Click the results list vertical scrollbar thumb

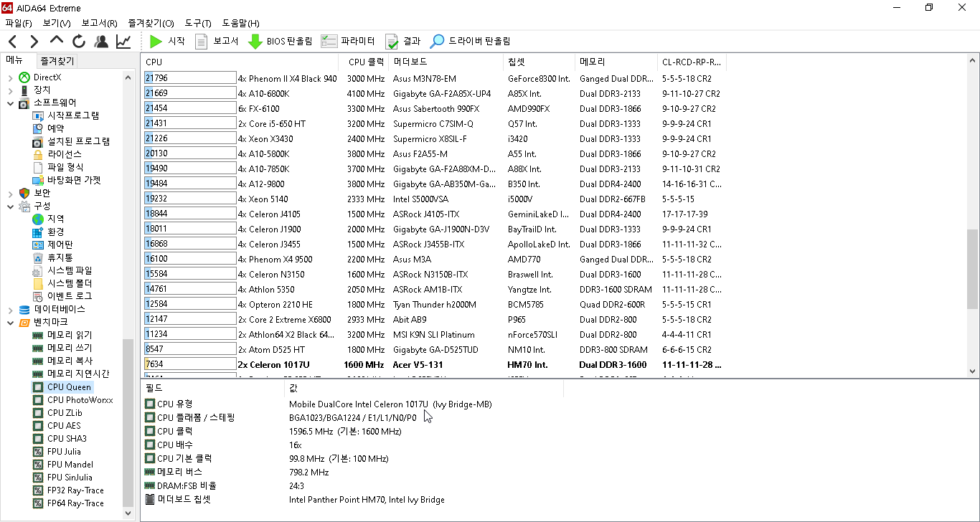pos(973,269)
